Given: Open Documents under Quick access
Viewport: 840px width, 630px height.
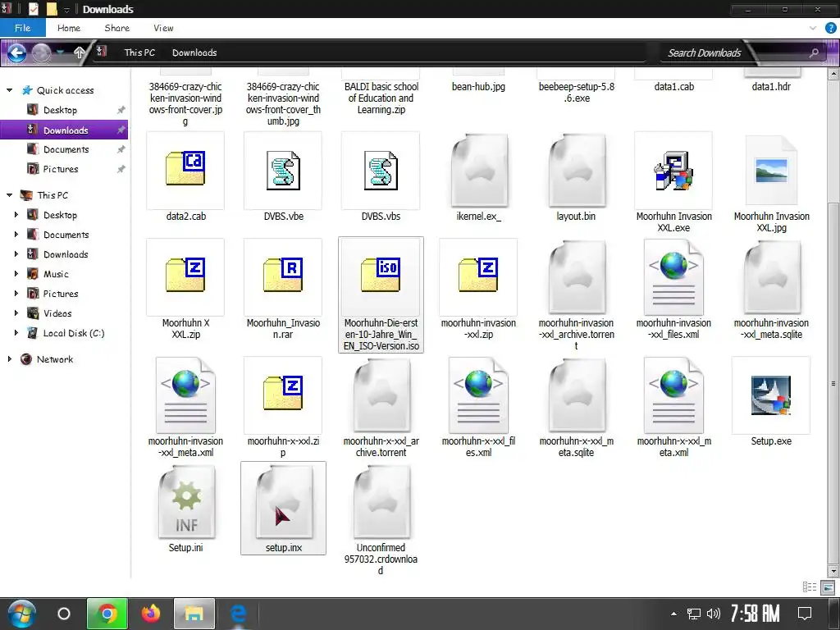Looking at the screenshot, I should (66, 149).
